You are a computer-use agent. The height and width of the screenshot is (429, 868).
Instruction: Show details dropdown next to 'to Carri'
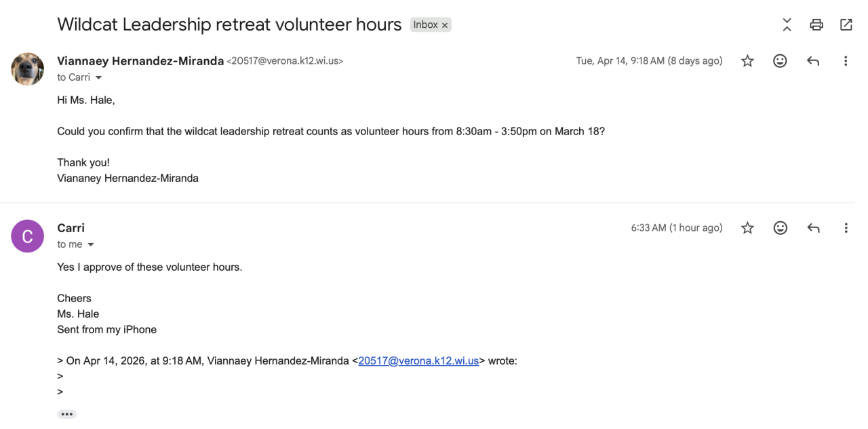[x=98, y=78]
